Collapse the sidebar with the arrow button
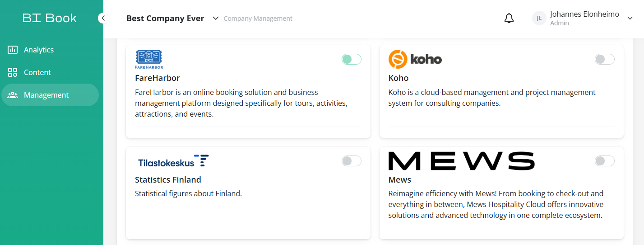The height and width of the screenshot is (245, 644). click(103, 18)
